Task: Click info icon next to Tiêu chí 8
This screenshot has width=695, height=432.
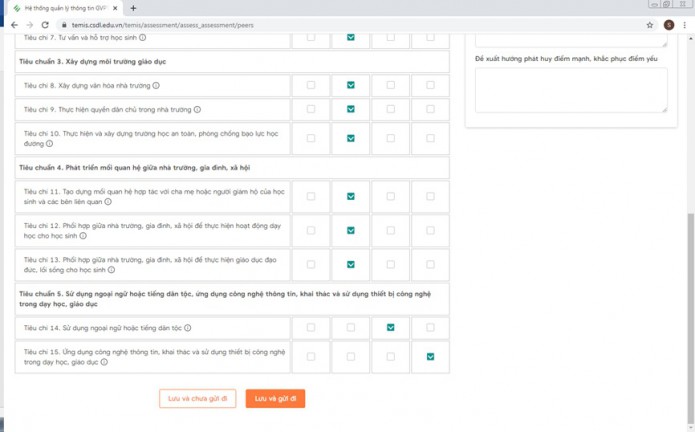Action: coord(156,86)
